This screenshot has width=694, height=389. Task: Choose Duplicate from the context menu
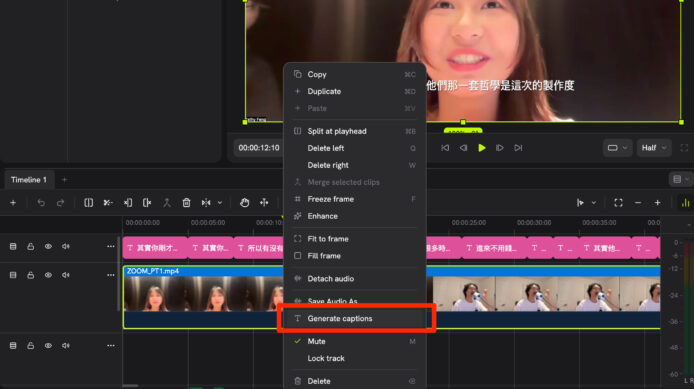coord(355,91)
